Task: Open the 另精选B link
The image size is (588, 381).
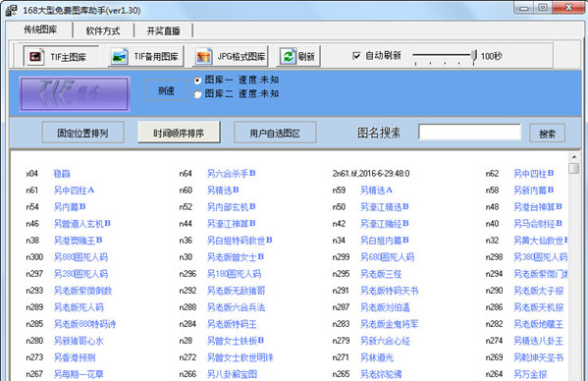Action: 223,190
